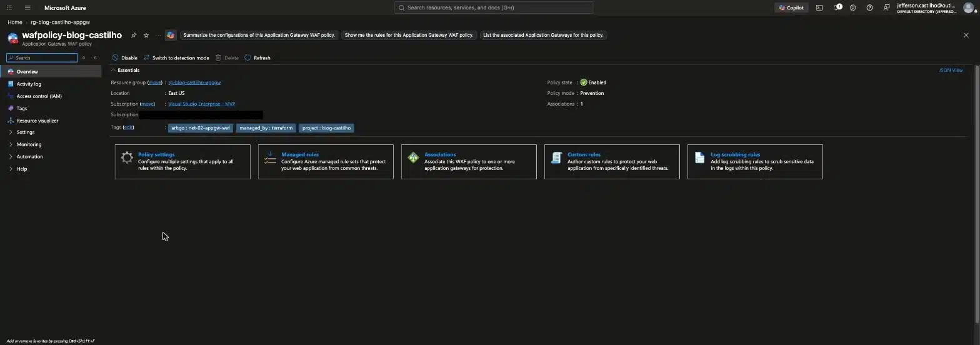Click the Policy settings gear icon
The image size is (980, 345).
point(127,157)
